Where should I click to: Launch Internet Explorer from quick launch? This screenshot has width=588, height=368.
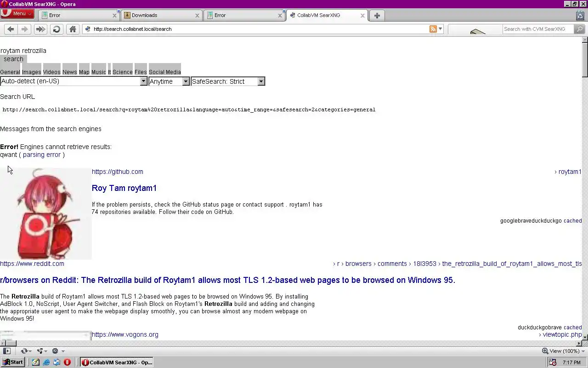pos(46,362)
